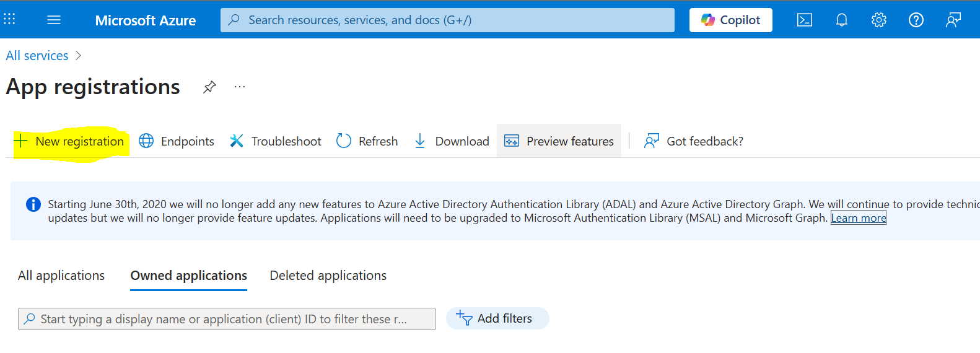Click New registration
The height and width of the screenshot is (353, 980).
point(69,141)
